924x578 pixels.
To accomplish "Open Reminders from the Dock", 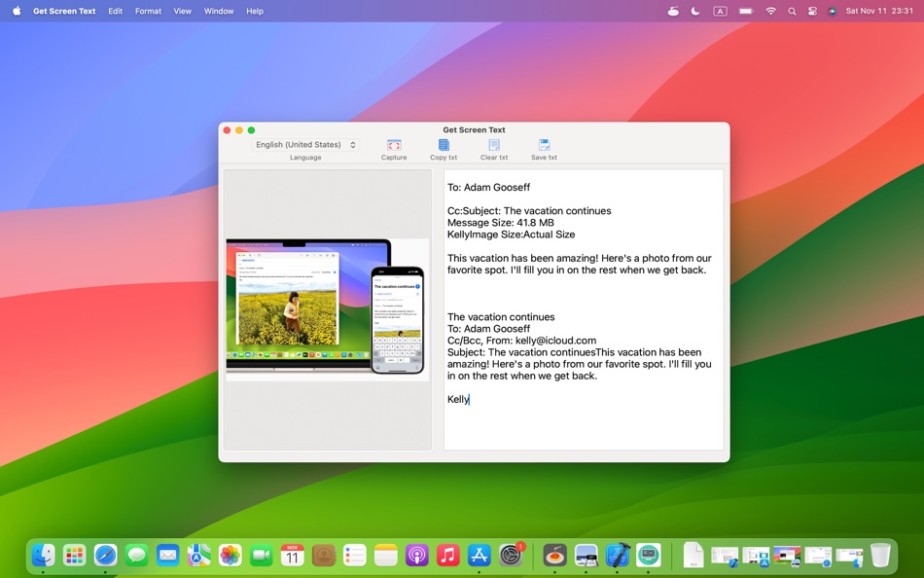I will pyautogui.click(x=355, y=555).
